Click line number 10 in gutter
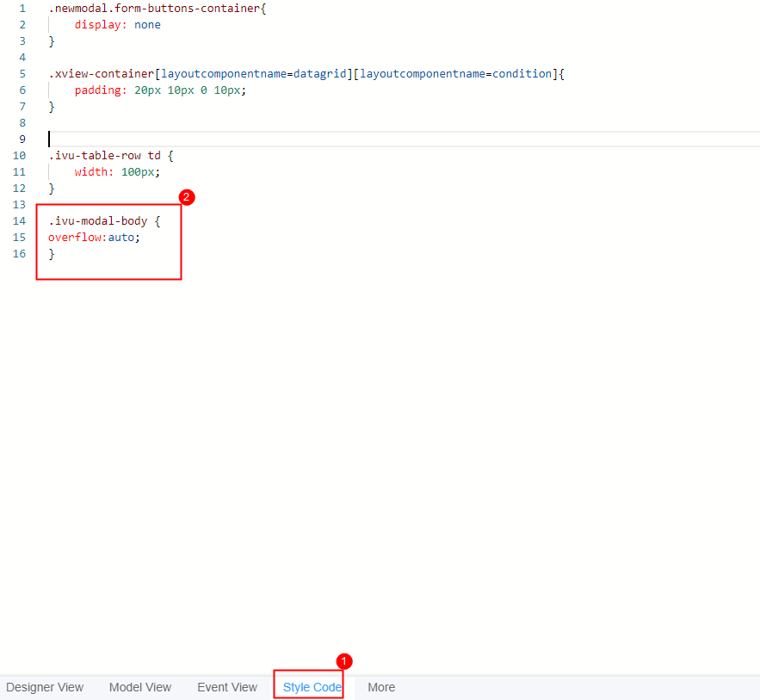The height and width of the screenshot is (700, 760). [20, 156]
